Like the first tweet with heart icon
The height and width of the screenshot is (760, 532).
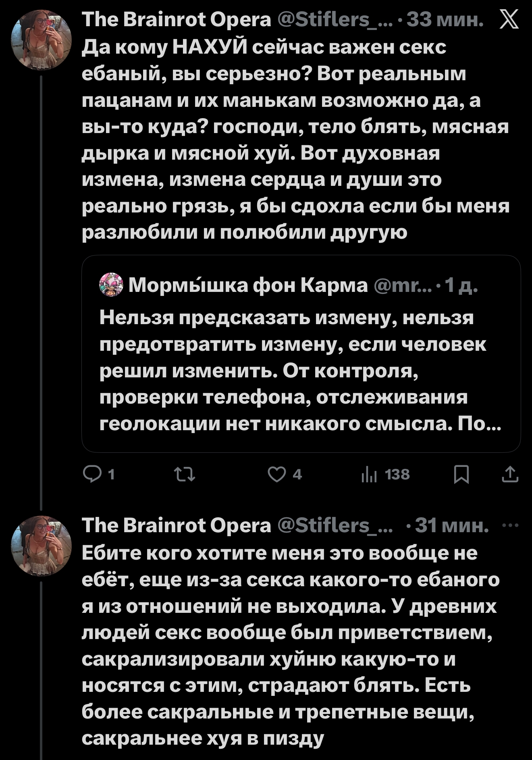point(277,475)
